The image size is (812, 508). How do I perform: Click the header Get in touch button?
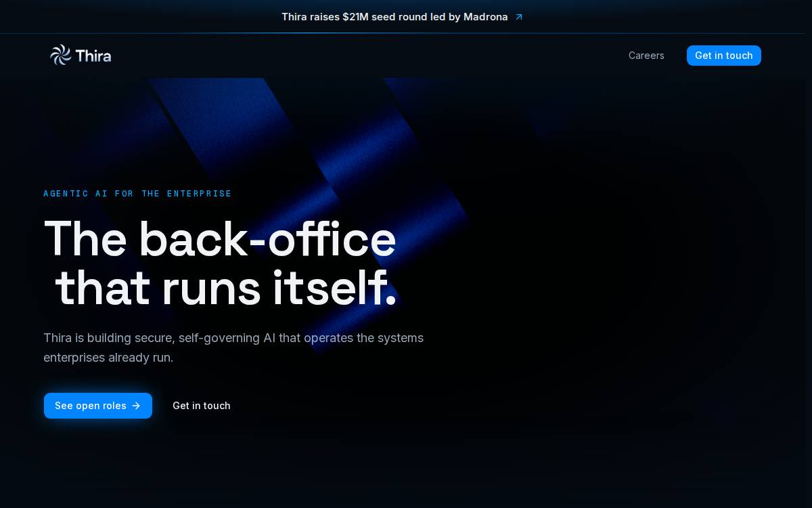coord(724,56)
